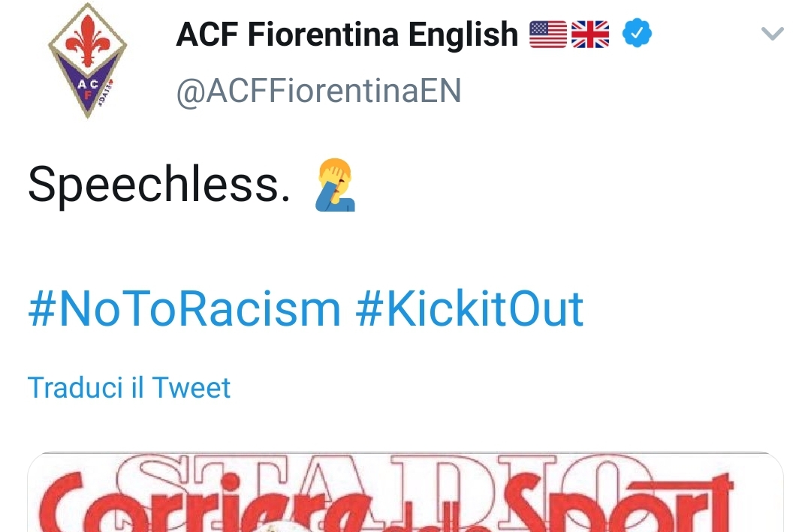Expand the tweet options chevron
This screenshot has width=811, height=532.
pos(773,34)
